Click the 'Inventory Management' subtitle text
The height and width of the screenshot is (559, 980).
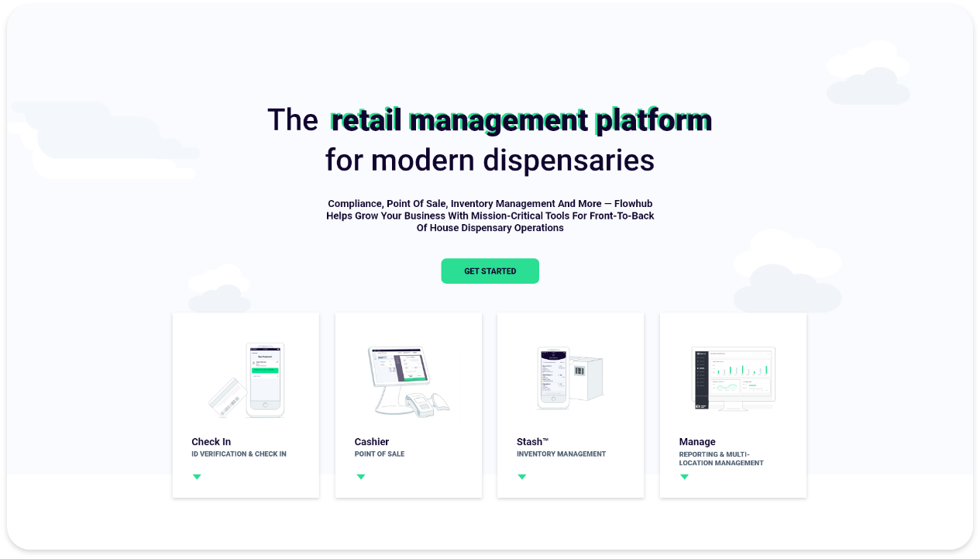tap(561, 454)
